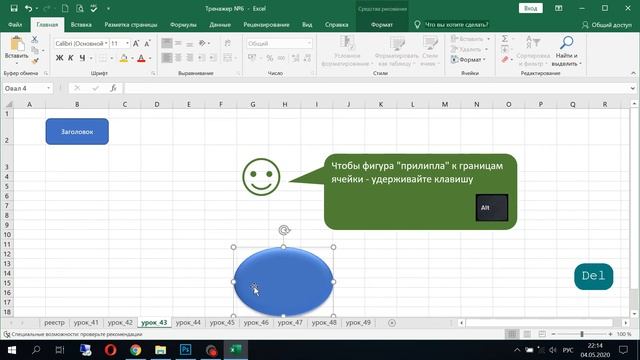Viewport: 640px width, 360px height.
Task: Add a new sheet with plus icon
Action: point(392,323)
